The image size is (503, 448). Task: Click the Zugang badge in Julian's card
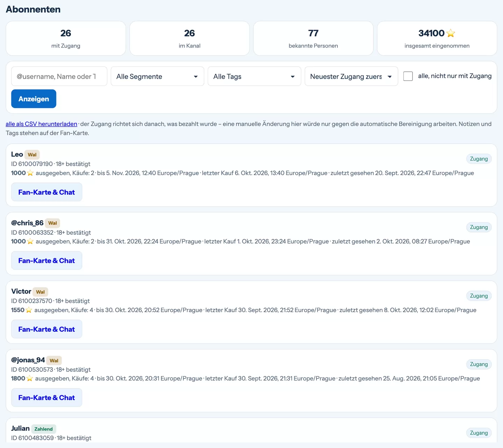[x=479, y=433]
